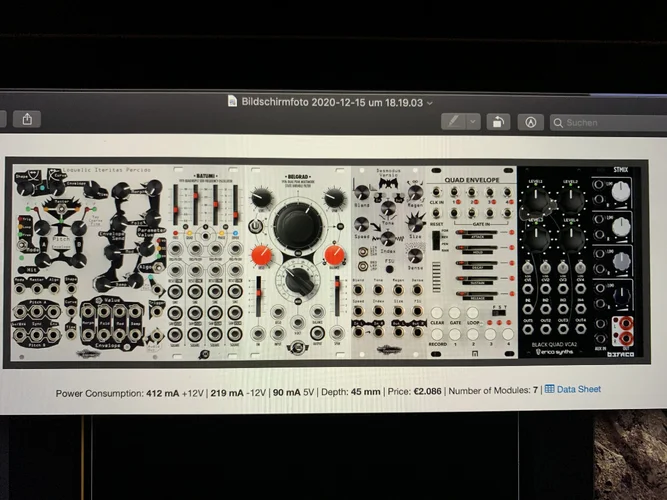This screenshot has height=500, width=667.
Task: Click the '412 mA' power value
Action: (162, 393)
